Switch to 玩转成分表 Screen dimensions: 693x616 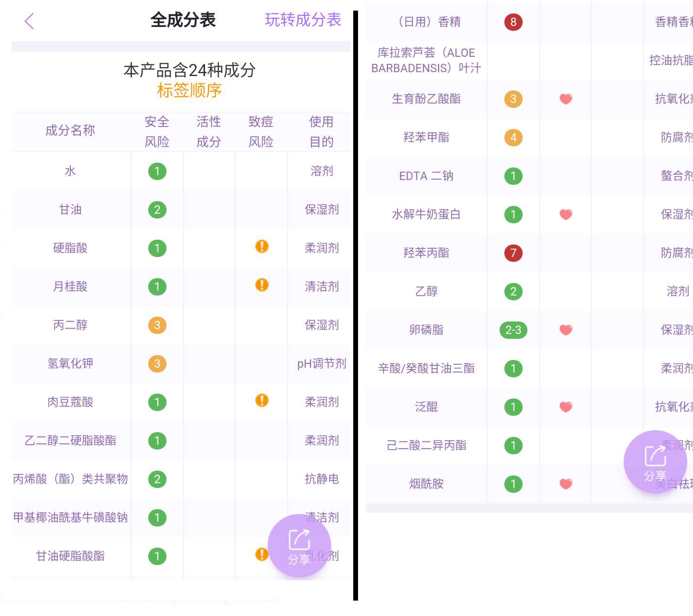(x=303, y=20)
